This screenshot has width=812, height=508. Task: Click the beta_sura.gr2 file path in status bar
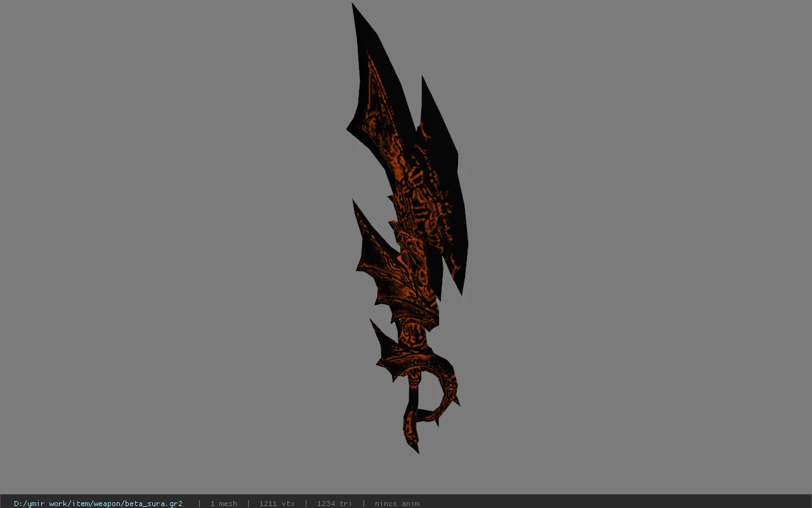pos(98,504)
